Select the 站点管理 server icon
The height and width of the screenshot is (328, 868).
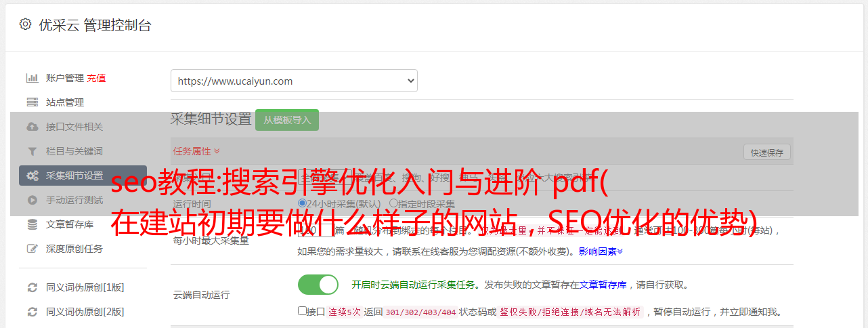pos(32,102)
